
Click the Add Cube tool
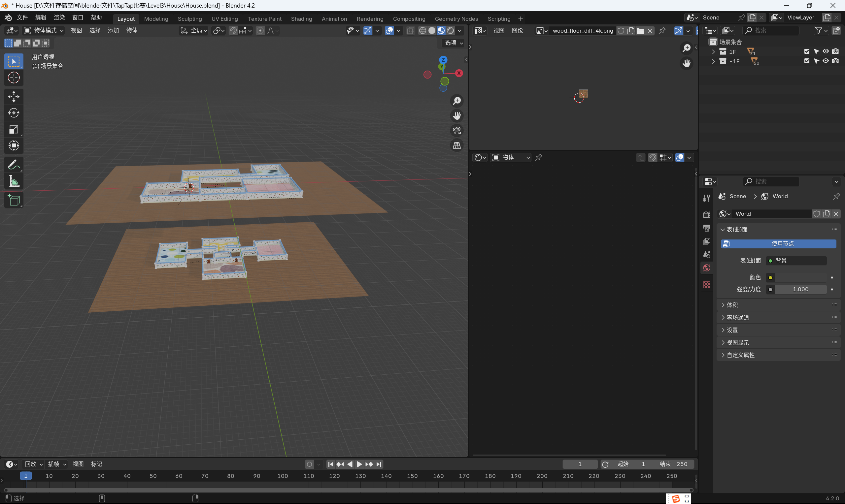tap(14, 200)
